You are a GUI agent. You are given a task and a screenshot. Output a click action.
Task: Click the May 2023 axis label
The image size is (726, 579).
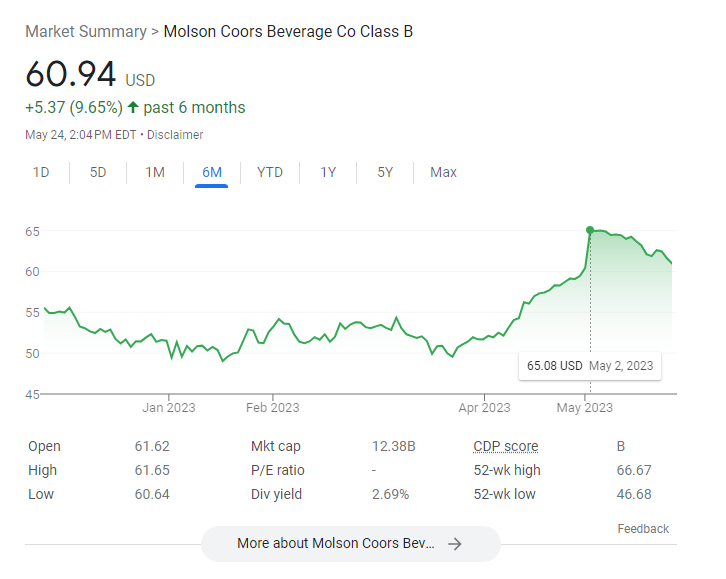[584, 408]
